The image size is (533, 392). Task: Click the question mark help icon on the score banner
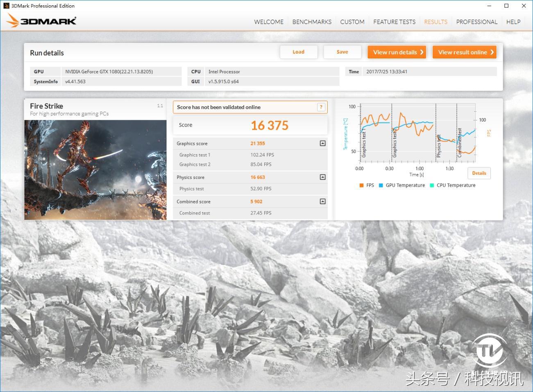point(321,107)
